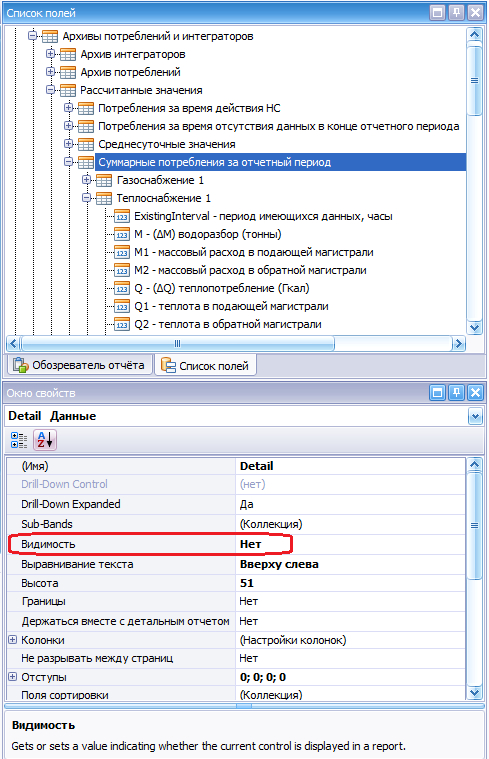Expand the Колонки property group

[13, 639]
